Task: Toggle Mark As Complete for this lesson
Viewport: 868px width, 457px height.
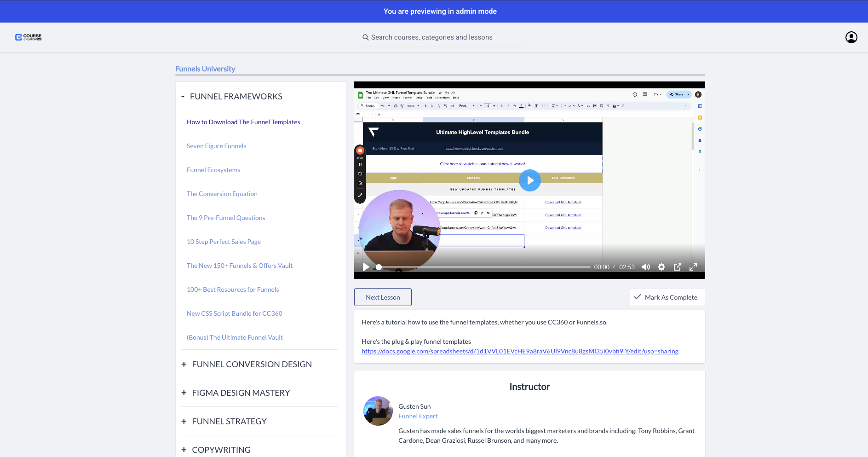Action: [667, 297]
